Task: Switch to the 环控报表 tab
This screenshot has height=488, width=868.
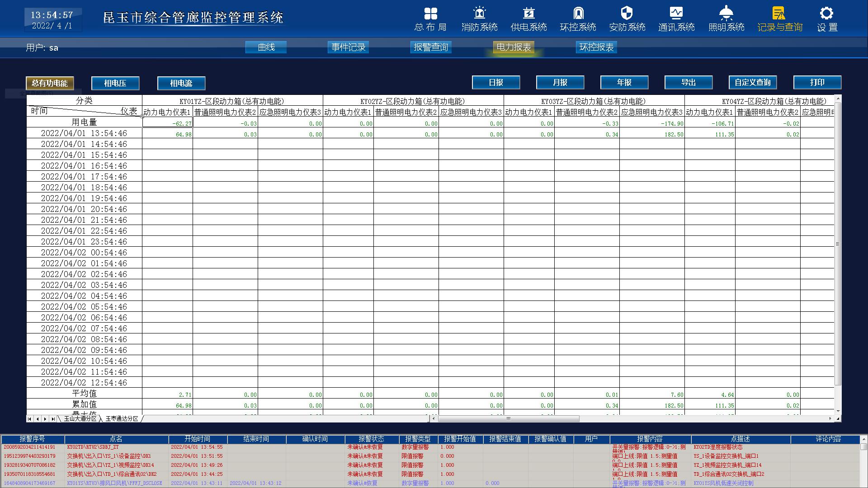Action: tap(596, 47)
